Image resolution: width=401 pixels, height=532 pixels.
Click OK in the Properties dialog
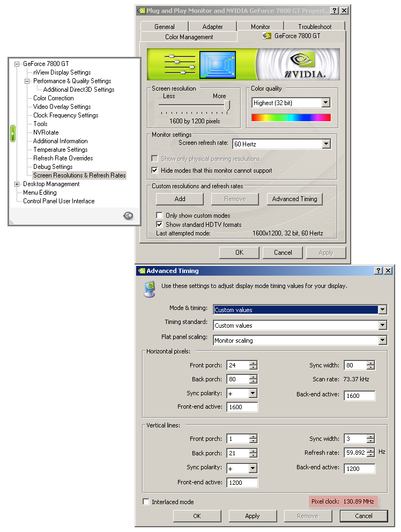pyautogui.click(x=239, y=253)
